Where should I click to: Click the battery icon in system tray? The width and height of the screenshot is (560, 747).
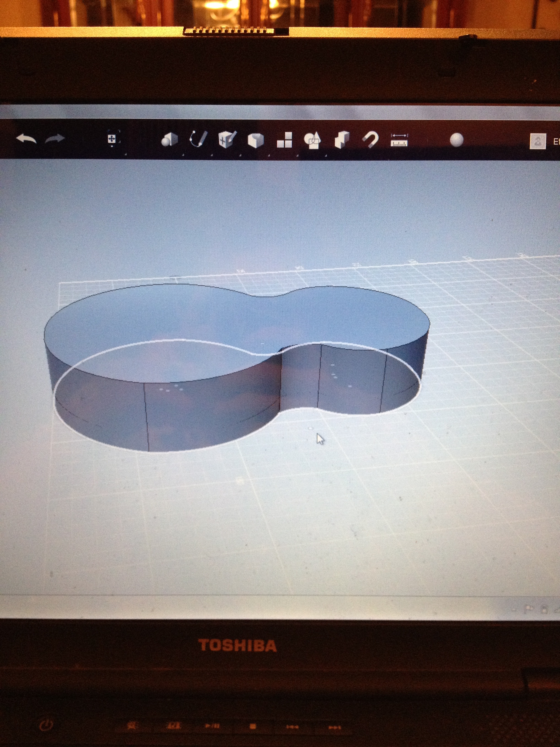coord(544,609)
